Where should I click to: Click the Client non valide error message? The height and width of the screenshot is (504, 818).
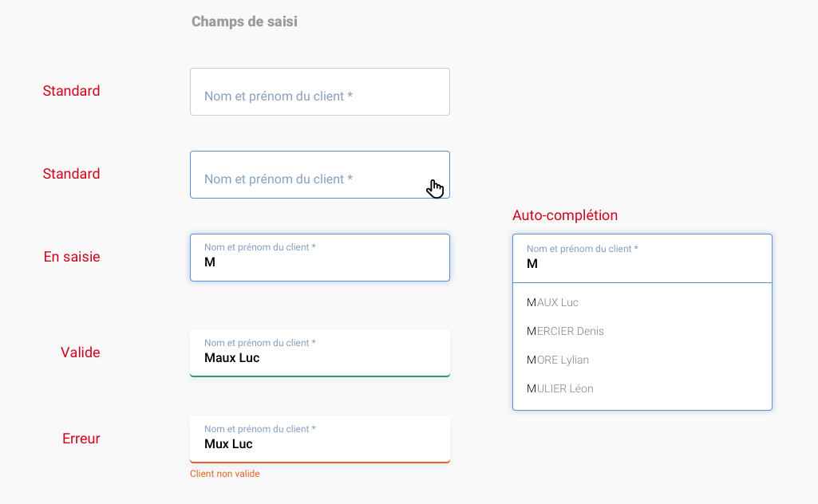[x=224, y=473]
